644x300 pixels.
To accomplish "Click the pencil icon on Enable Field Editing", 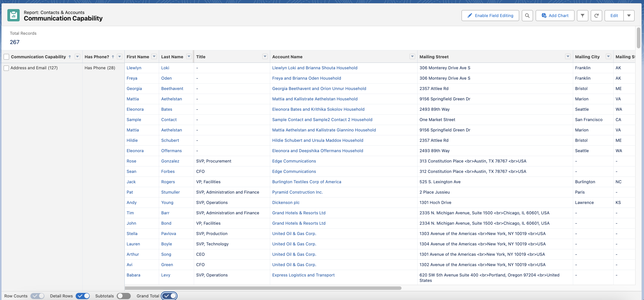I will [470, 15].
